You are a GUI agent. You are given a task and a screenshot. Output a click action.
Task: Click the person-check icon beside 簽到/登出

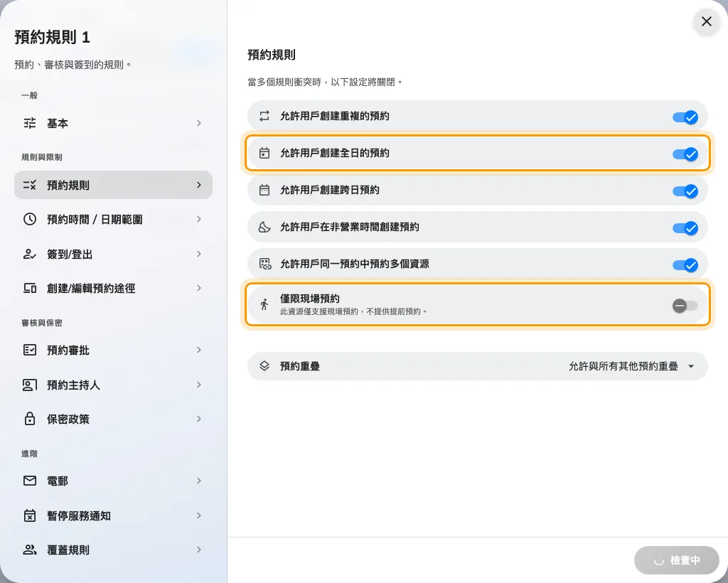click(30, 254)
